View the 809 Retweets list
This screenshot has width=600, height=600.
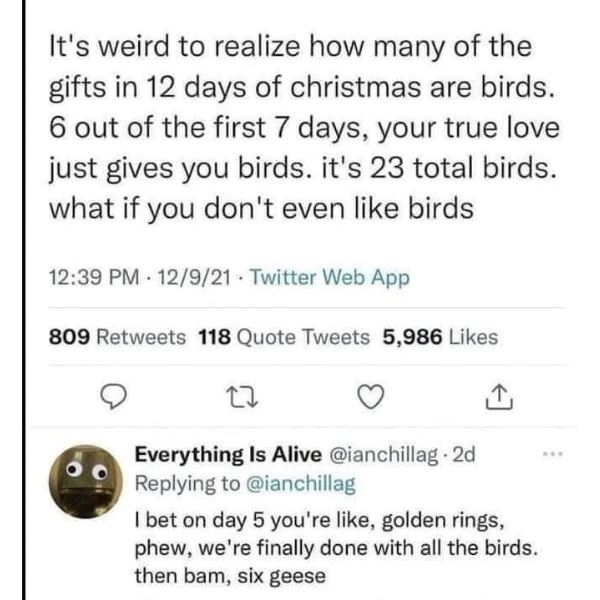(117, 338)
